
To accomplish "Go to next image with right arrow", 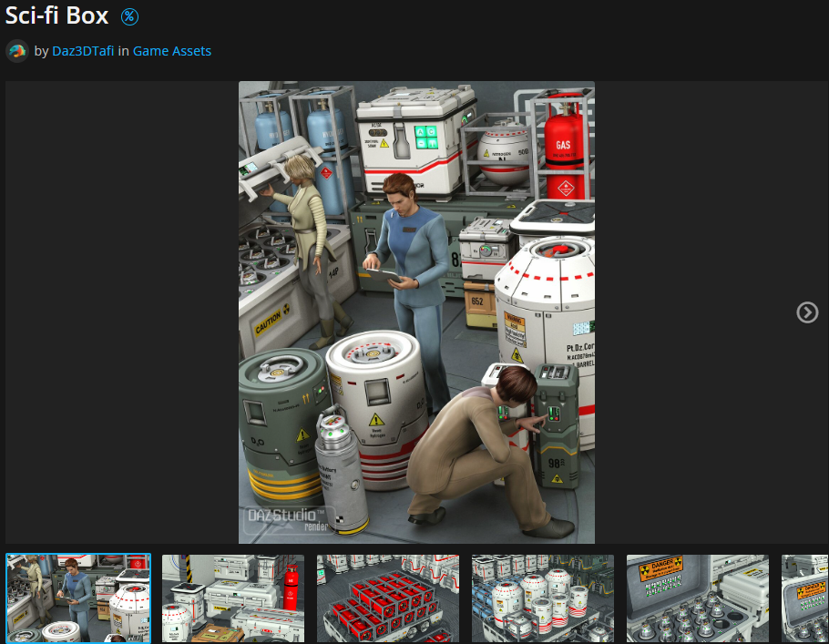I will click(807, 312).
